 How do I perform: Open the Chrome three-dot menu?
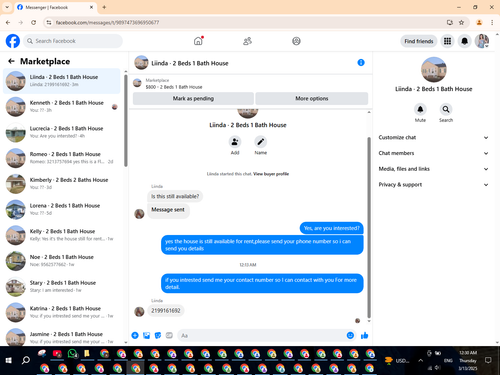pos(492,22)
